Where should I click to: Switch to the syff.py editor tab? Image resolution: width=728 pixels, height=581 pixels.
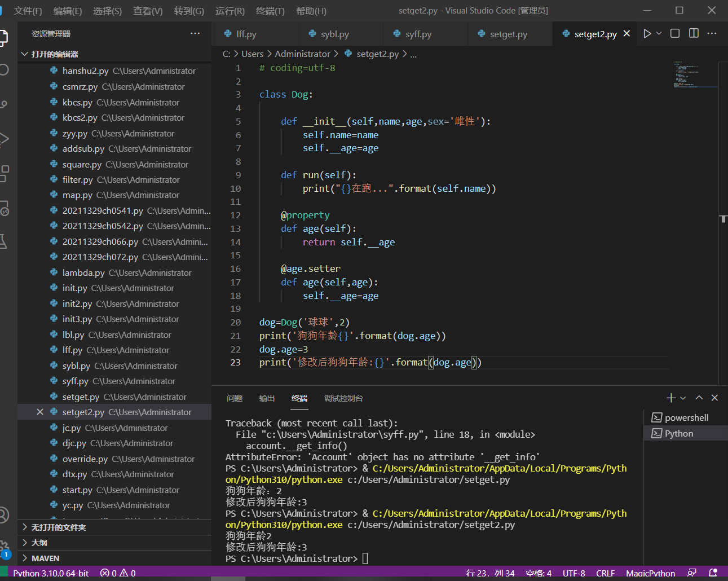(418, 34)
